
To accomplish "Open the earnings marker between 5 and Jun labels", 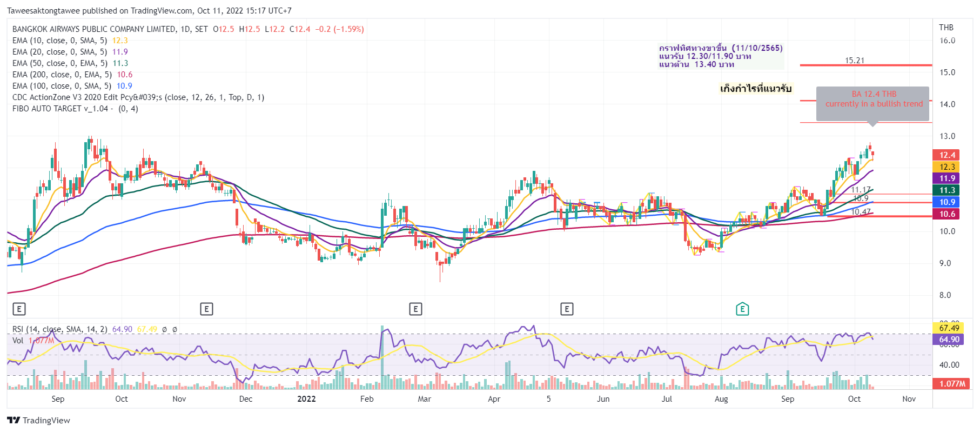I will pyautogui.click(x=567, y=309).
